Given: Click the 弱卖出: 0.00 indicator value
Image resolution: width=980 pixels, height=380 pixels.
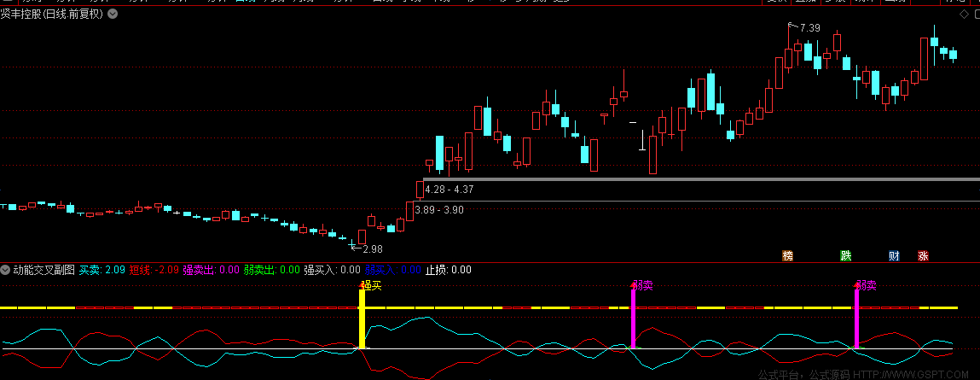Looking at the screenshot, I should pyautogui.click(x=272, y=270).
